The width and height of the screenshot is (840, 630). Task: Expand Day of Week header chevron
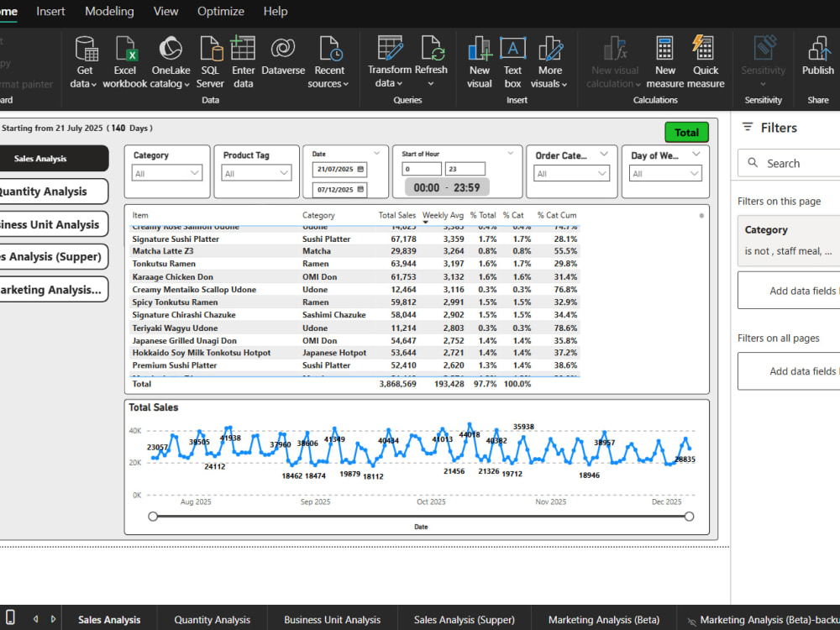[x=696, y=155]
